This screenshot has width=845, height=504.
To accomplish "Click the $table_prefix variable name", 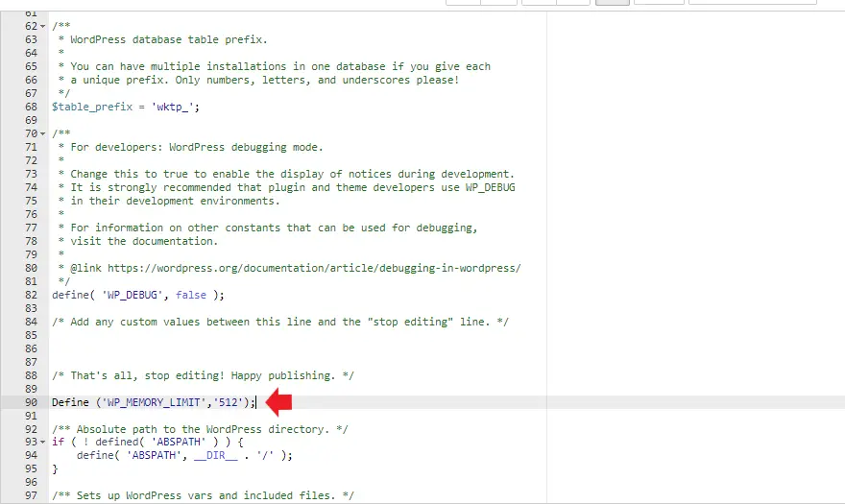I will coord(88,107).
